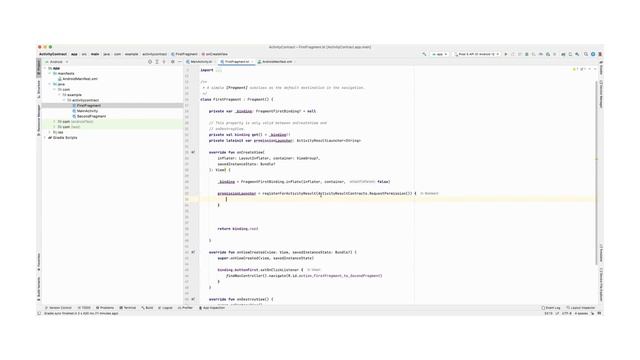Switch to the MainActivity.kt editor tab
640x360 pixels.
click(200, 62)
